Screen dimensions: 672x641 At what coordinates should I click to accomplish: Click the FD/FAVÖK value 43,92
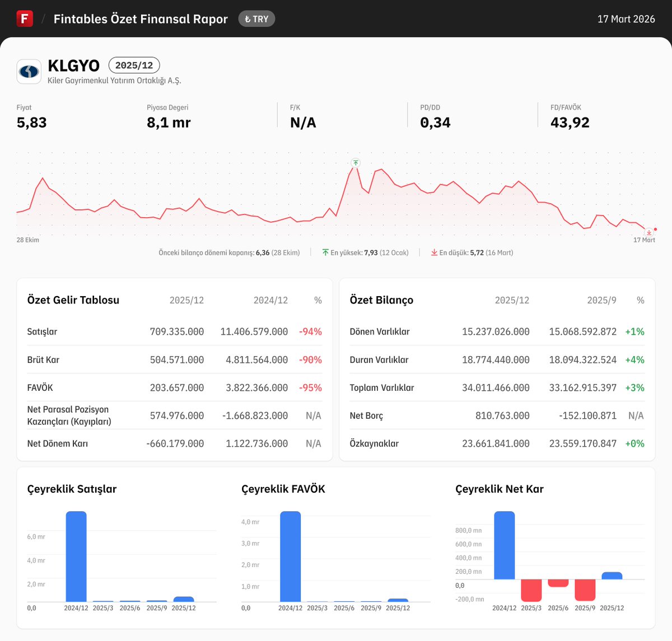click(x=570, y=123)
